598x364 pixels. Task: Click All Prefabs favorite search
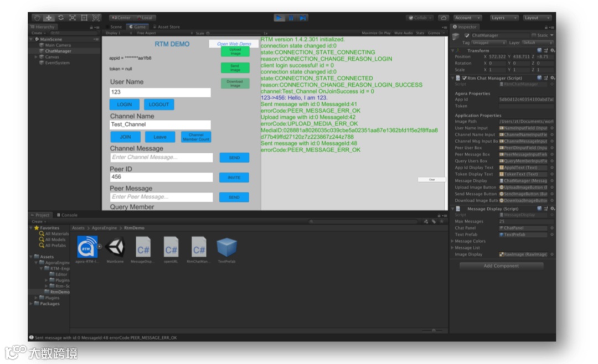click(x=52, y=245)
